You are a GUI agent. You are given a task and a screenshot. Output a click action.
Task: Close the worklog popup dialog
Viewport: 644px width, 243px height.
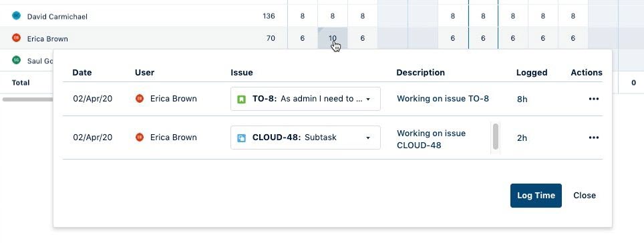point(585,196)
